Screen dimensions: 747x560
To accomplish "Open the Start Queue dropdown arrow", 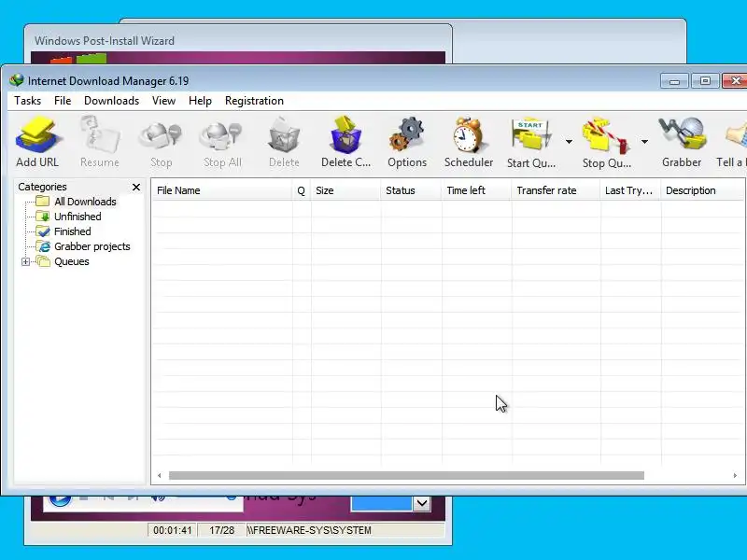I will (x=569, y=142).
